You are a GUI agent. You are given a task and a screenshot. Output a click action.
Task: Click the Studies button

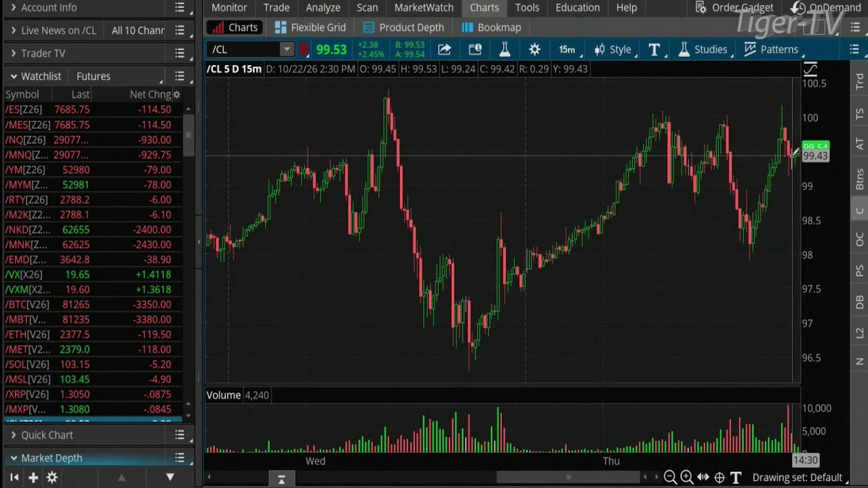[x=703, y=49]
